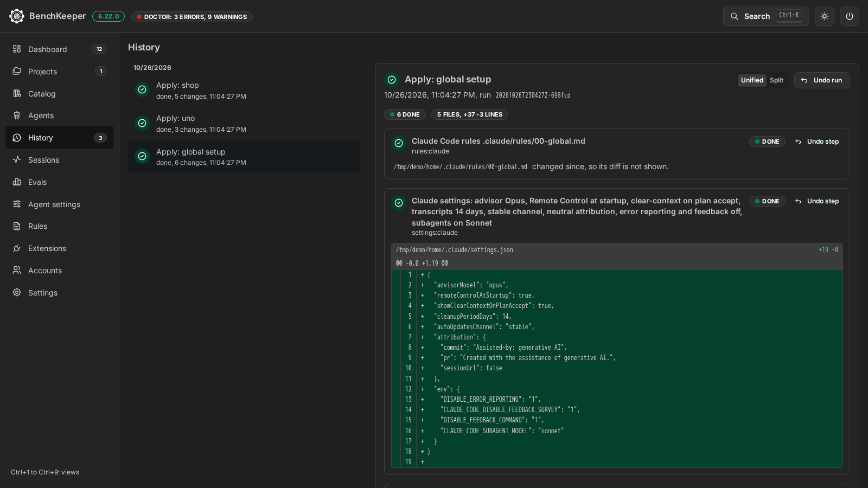Click check icon beside 'Apply: uno'

[x=142, y=123]
